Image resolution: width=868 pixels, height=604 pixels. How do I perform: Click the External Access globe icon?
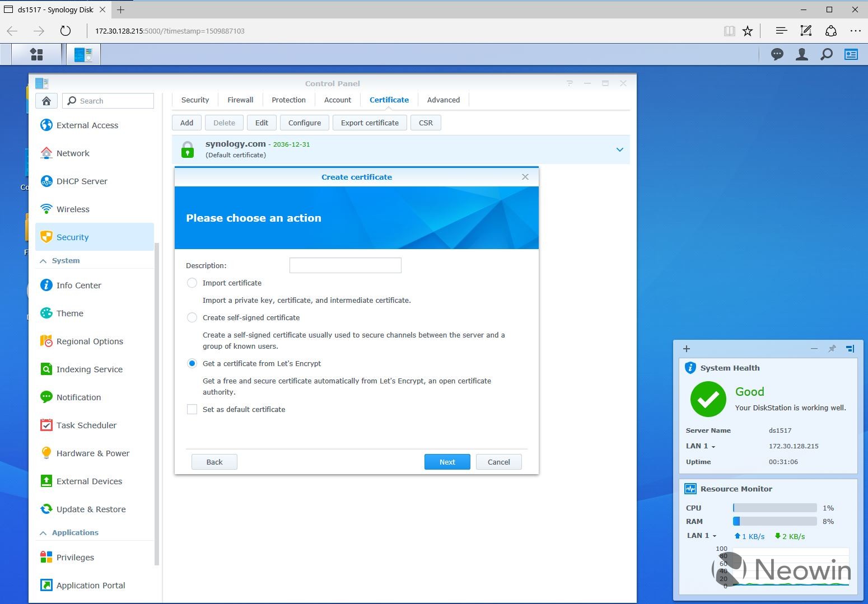46,125
